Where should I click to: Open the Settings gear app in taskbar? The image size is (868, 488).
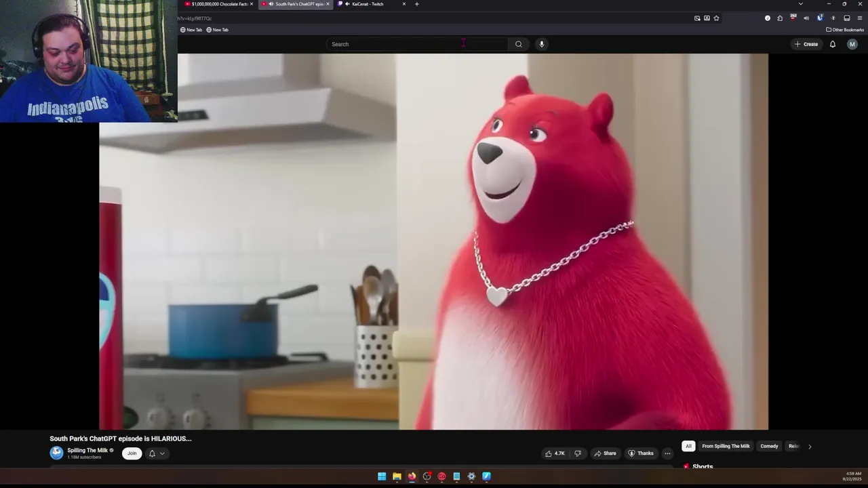point(471,476)
